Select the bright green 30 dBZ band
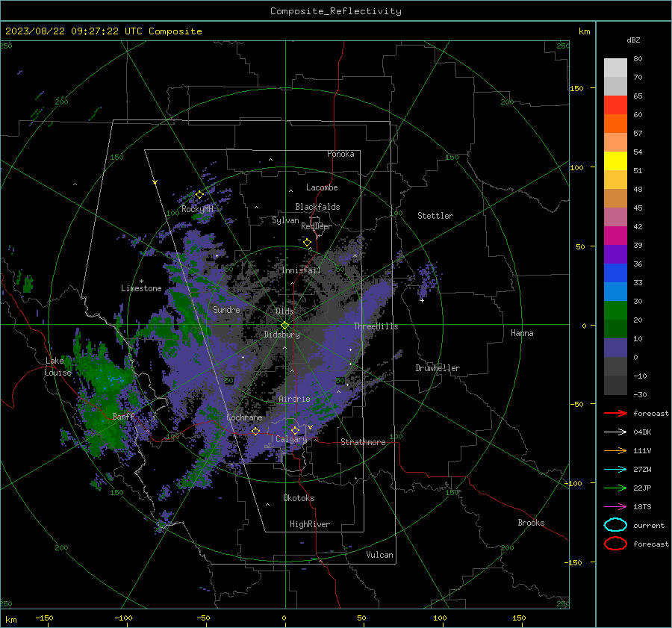The width and height of the screenshot is (672, 628). (615, 310)
